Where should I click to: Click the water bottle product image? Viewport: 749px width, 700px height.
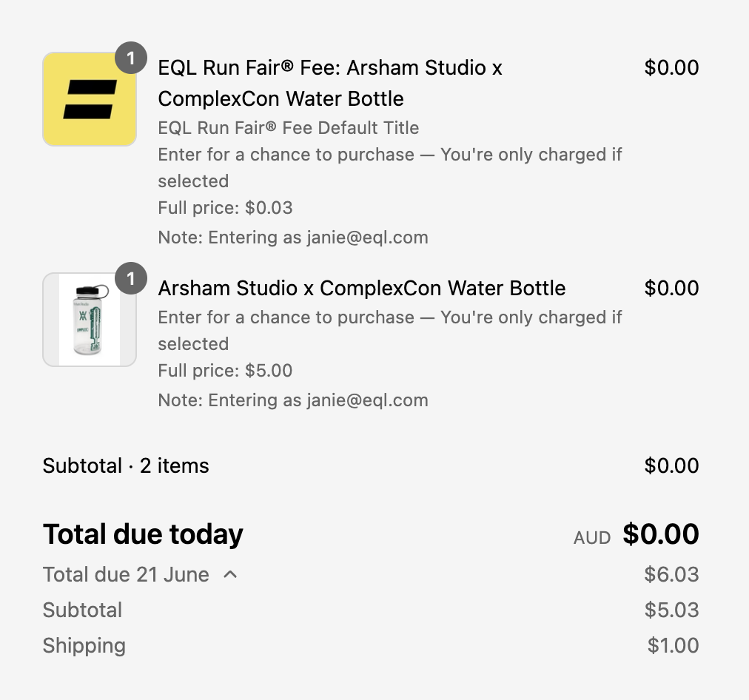pos(90,320)
